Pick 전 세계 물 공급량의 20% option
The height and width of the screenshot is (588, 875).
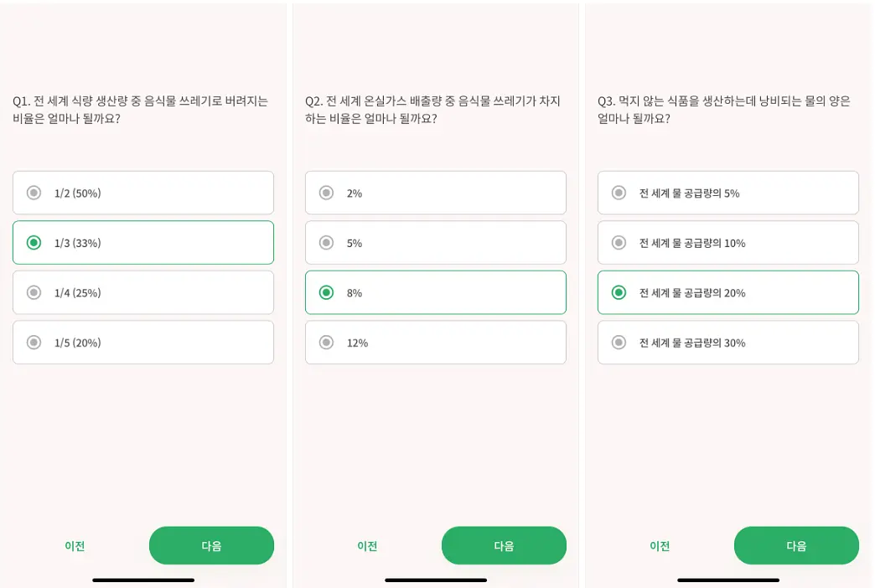coord(727,292)
